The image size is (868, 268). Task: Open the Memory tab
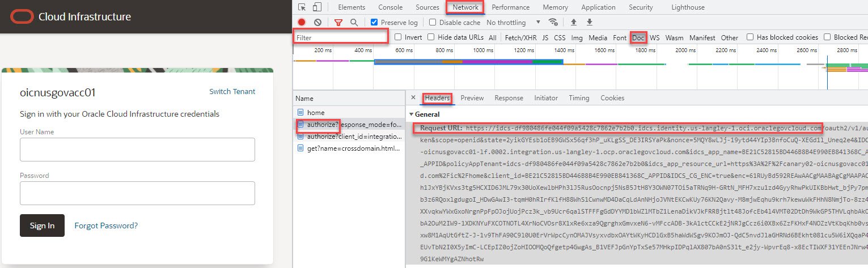pyautogui.click(x=556, y=7)
